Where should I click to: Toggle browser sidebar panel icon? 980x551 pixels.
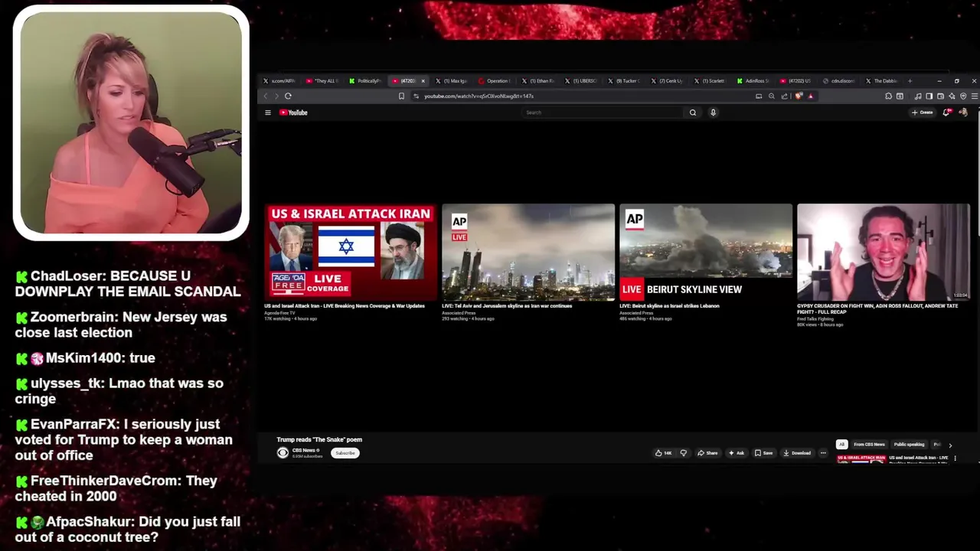(929, 96)
